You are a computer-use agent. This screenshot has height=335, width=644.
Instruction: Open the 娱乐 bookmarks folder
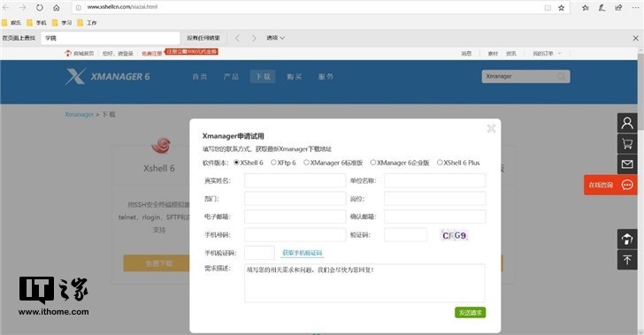(11, 23)
